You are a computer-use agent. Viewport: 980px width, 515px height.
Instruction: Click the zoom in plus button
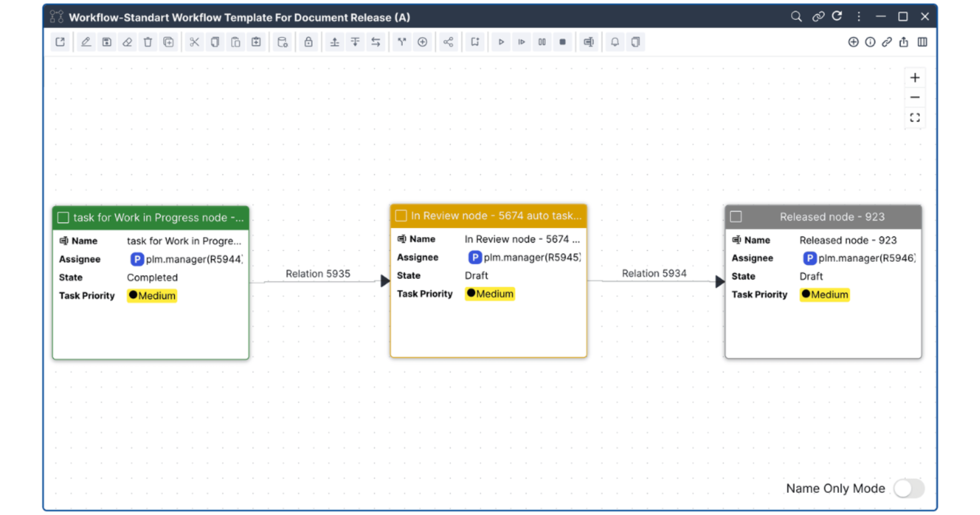click(915, 77)
